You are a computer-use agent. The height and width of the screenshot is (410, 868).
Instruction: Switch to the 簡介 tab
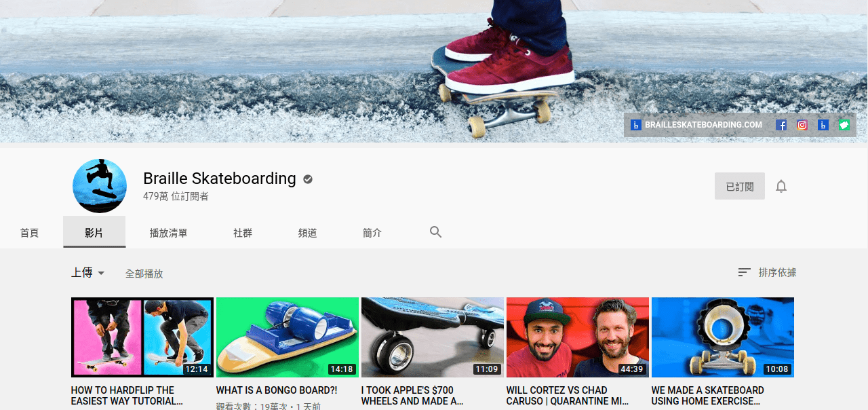click(372, 233)
